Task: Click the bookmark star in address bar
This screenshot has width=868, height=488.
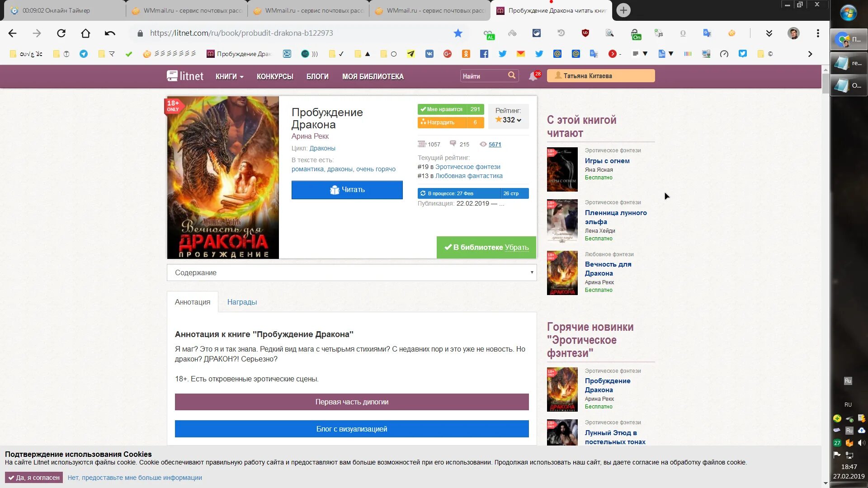Action: point(458,33)
